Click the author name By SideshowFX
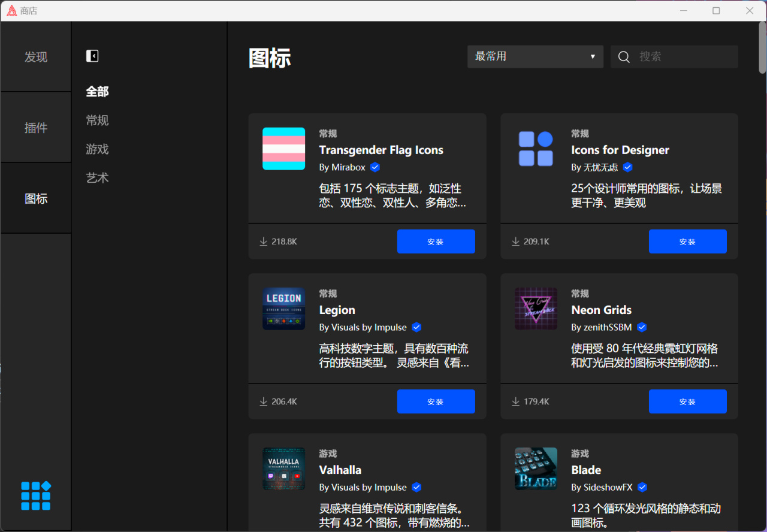This screenshot has height=532, width=767. click(x=602, y=487)
